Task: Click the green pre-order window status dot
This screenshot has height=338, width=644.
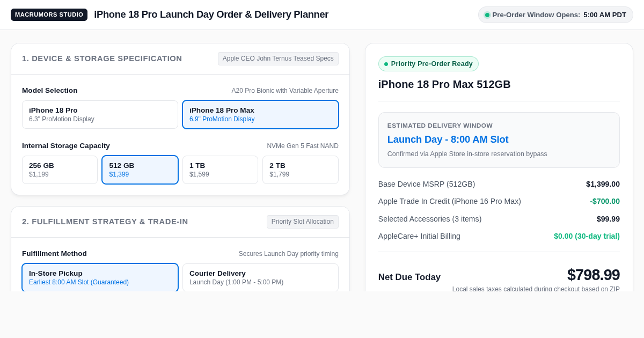Action: click(x=487, y=15)
